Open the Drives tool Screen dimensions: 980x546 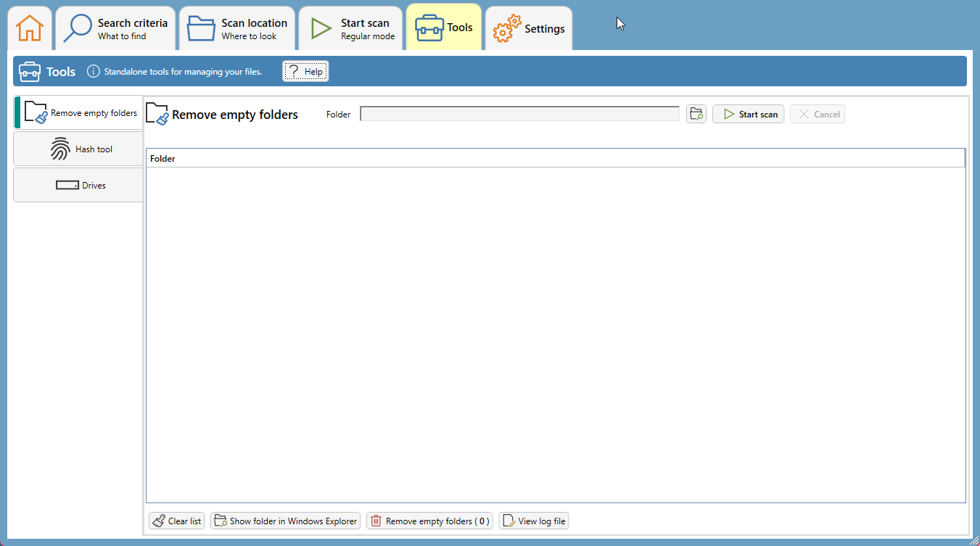pos(78,186)
